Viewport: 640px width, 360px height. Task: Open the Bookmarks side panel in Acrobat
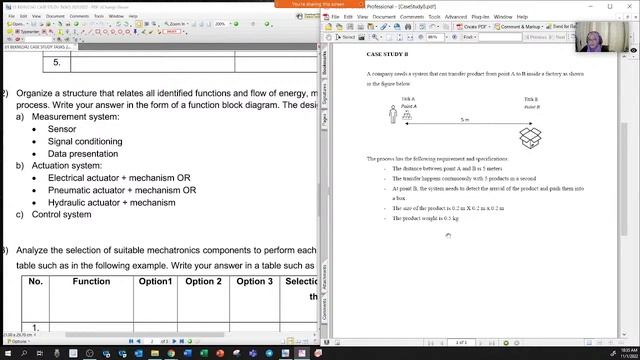[x=324, y=62]
